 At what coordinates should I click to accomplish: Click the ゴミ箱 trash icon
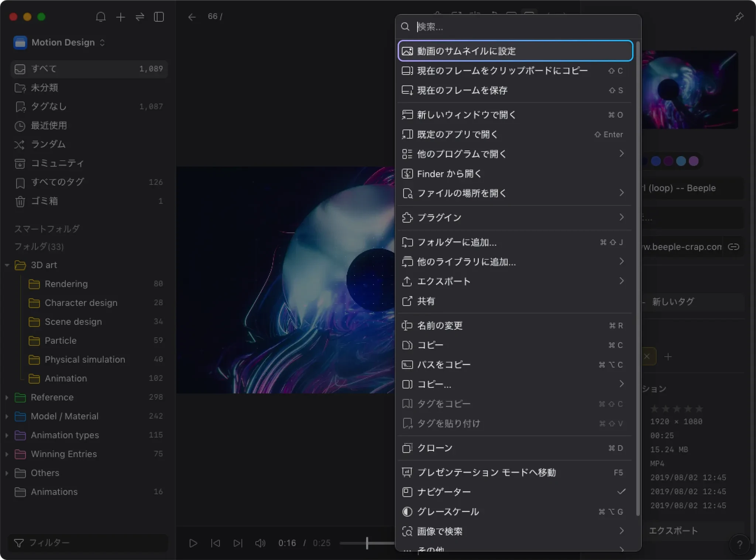(x=20, y=201)
